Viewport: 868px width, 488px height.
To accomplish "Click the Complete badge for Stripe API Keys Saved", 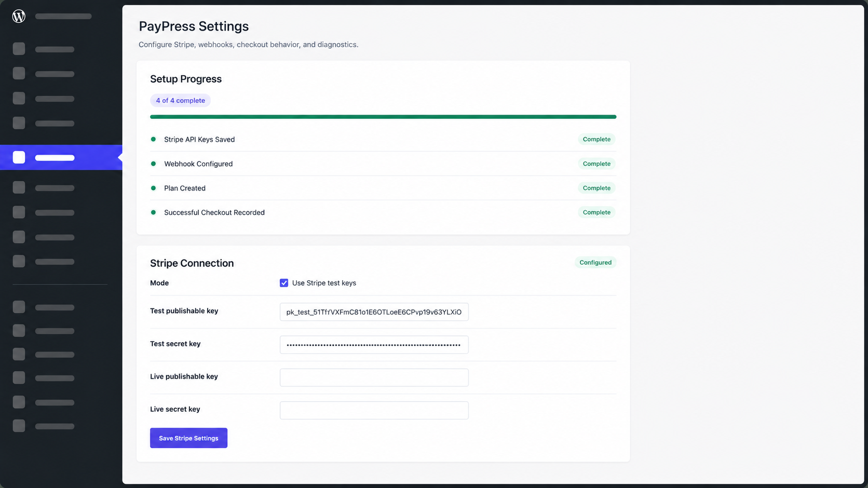I will [596, 139].
